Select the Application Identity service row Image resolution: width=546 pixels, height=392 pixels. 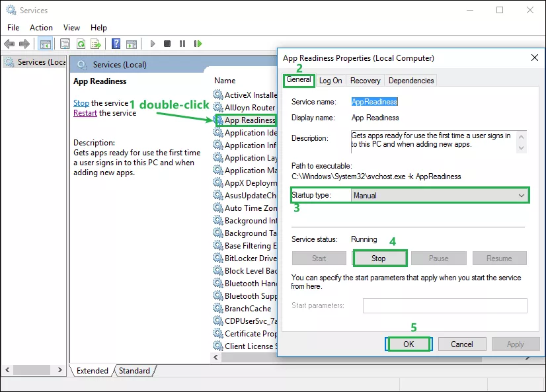click(245, 133)
